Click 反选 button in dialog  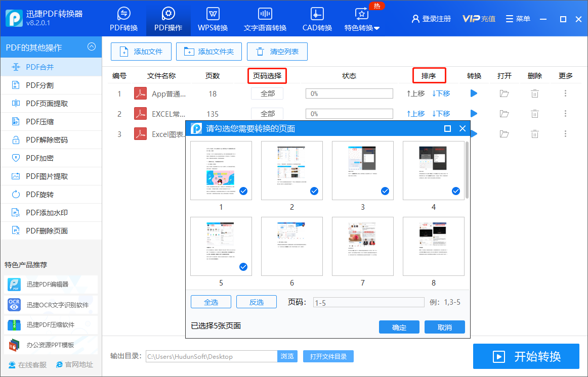(257, 302)
